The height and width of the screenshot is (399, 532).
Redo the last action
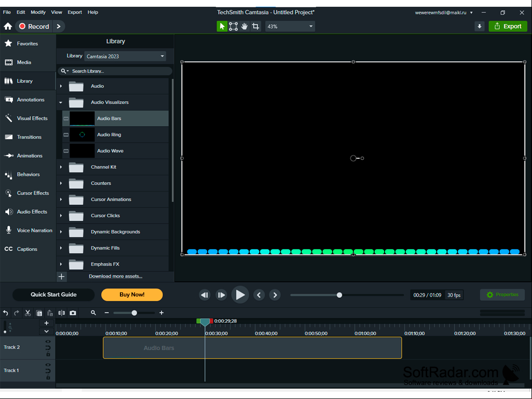point(16,313)
